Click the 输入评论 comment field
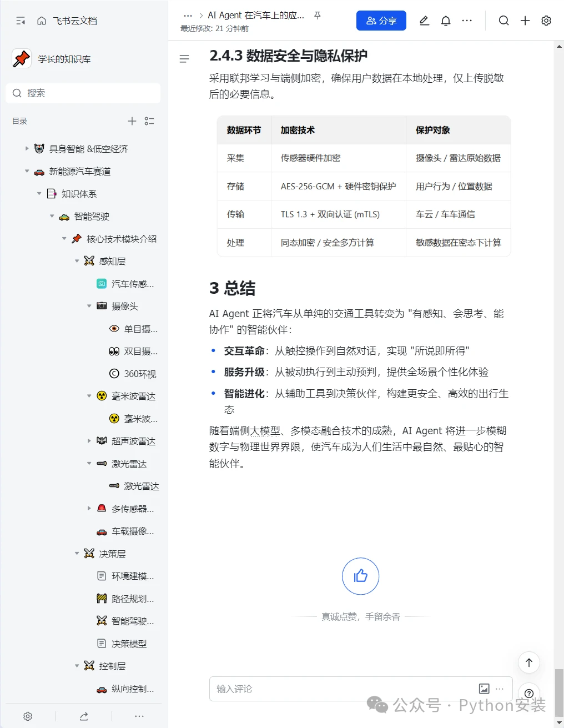Image resolution: width=564 pixels, height=728 pixels. (x=361, y=689)
